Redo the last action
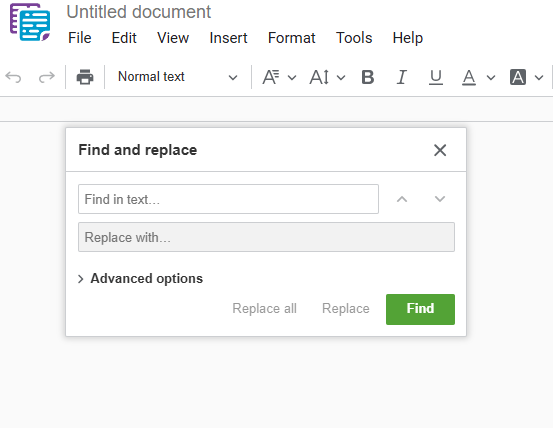Image resolution: width=553 pixels, height=428 pixels. (x=47, y=77)
